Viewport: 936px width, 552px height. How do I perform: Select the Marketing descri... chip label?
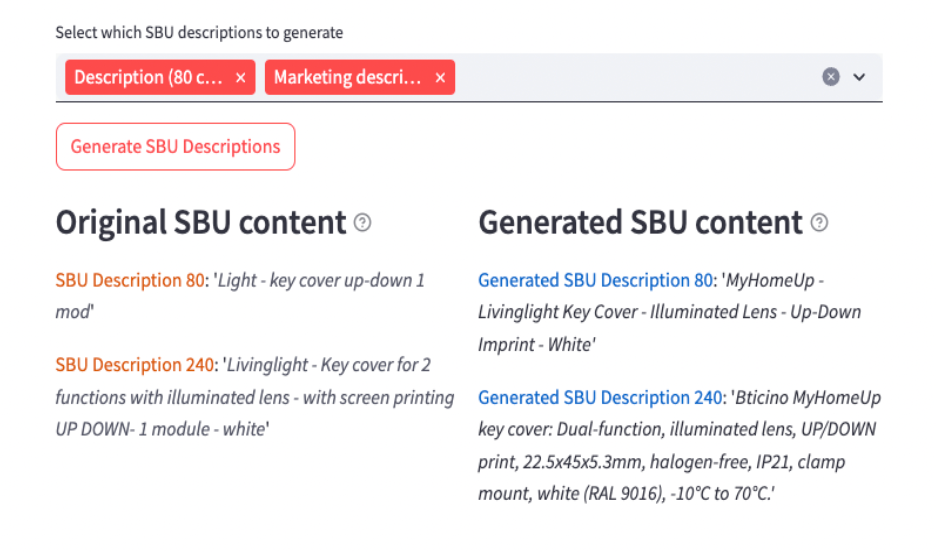tap(347, 77)
